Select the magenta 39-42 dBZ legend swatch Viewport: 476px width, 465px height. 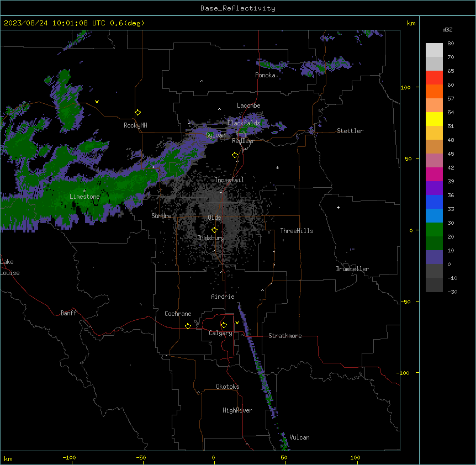[x=434, y=174]
